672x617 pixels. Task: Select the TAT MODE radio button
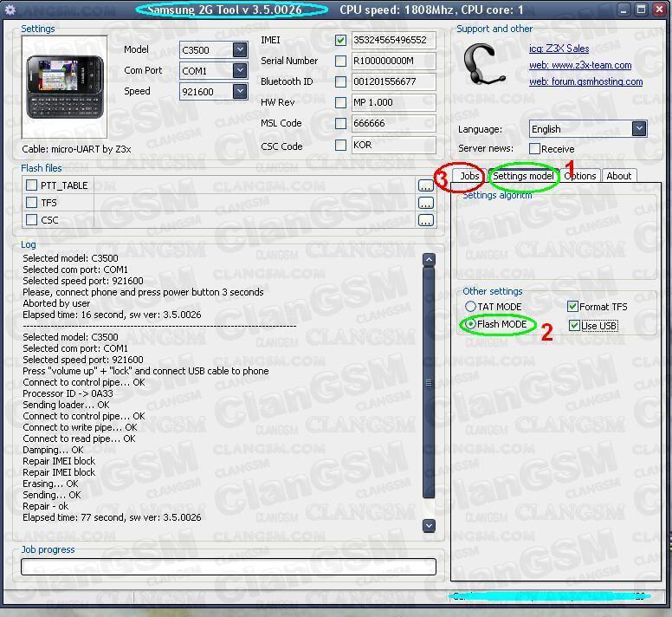[x=470, y=307]
